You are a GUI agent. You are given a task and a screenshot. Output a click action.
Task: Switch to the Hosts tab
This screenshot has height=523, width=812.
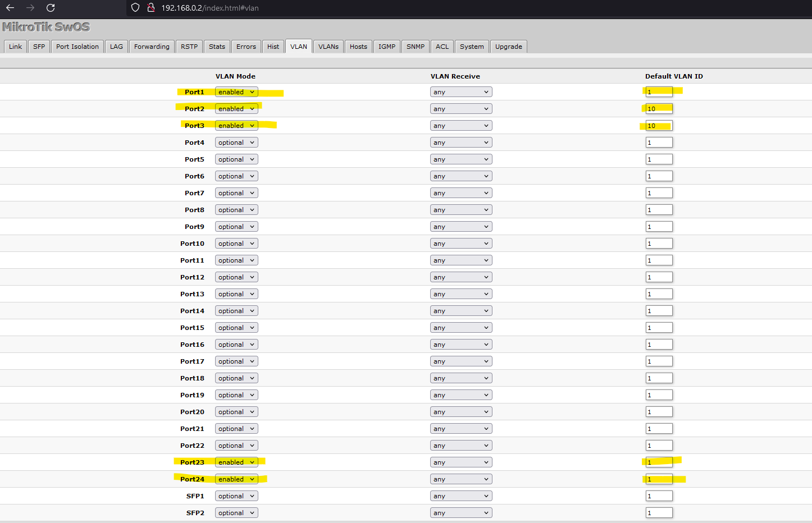click(358, 47)
